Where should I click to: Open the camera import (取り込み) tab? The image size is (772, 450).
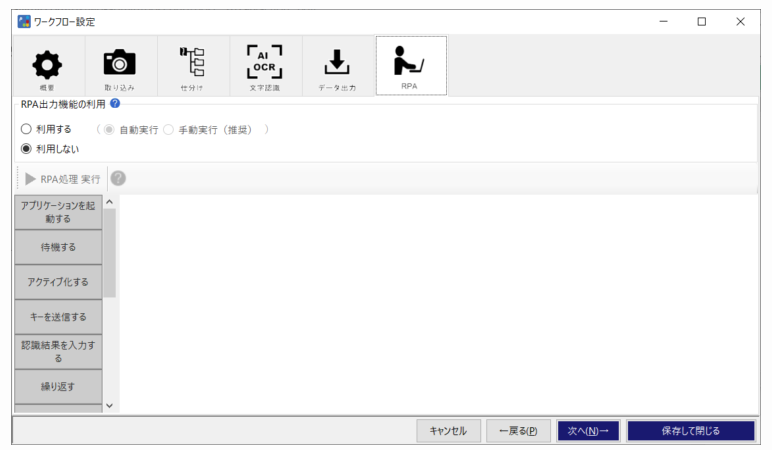pos(121,66)
